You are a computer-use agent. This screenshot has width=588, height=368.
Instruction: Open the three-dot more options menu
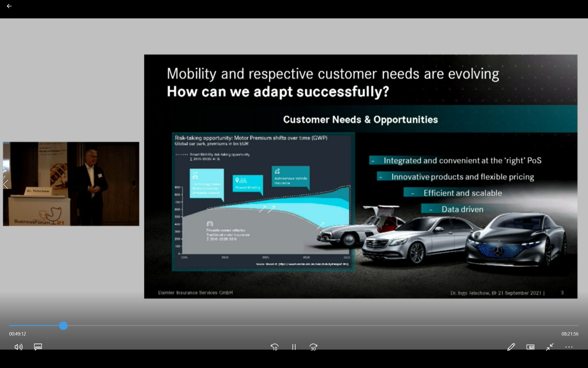(x=569, y=347)
